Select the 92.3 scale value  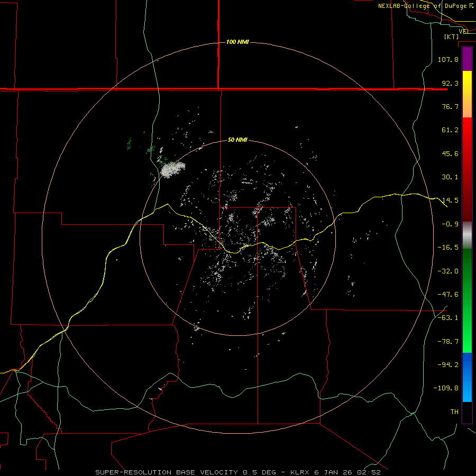point(450,83)
